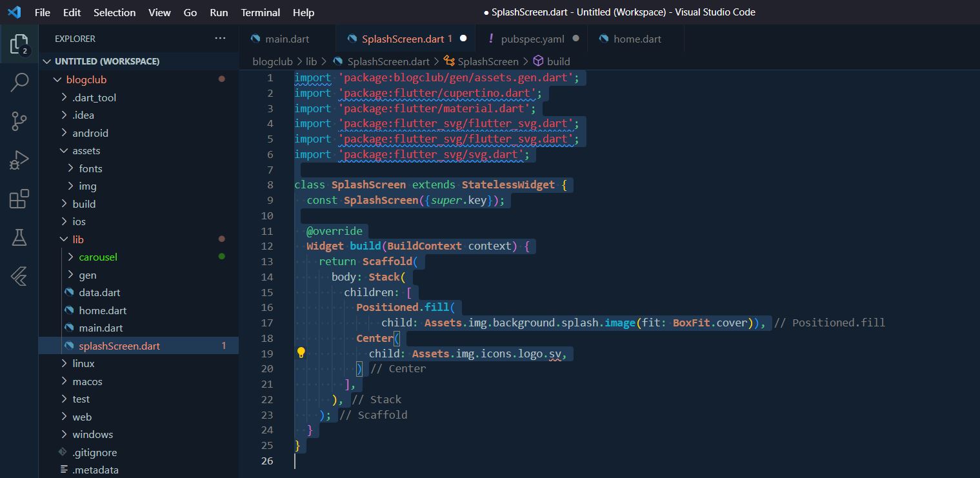Viewport: 980px width, 478px height.
Task: Click line number 19 in the gutter
Action: [268, 353]
